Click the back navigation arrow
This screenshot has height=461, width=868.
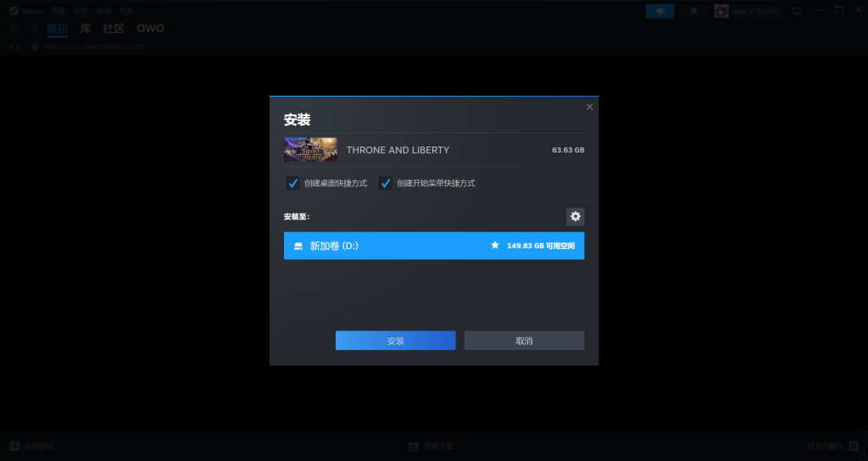click(x=15, y=29)
